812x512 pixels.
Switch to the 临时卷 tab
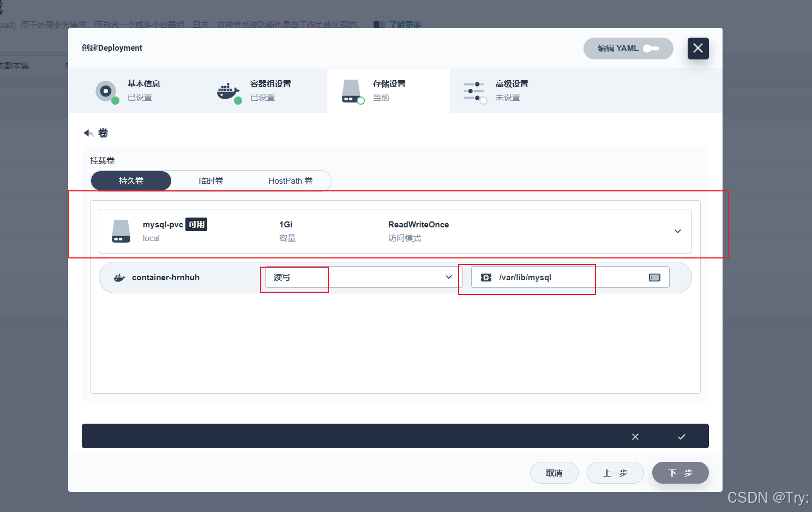[211, 180]
